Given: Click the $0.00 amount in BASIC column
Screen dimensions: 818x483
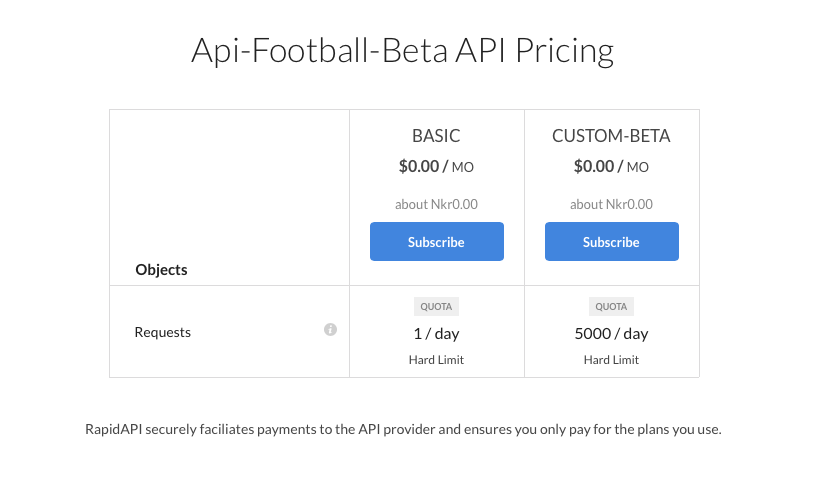Looking at the screenshot, I should [x=418, y=166].
